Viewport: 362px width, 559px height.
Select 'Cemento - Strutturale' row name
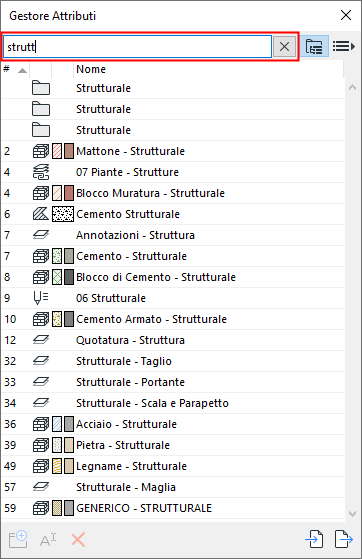tap(131, 256)
